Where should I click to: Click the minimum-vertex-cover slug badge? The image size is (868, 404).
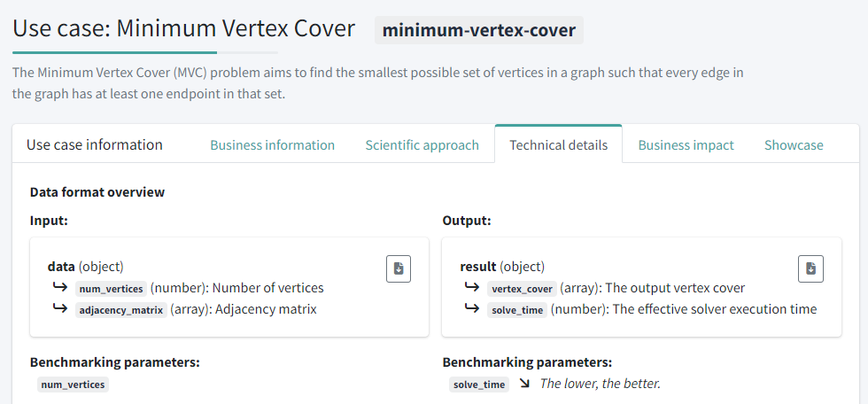coord(479,30)
